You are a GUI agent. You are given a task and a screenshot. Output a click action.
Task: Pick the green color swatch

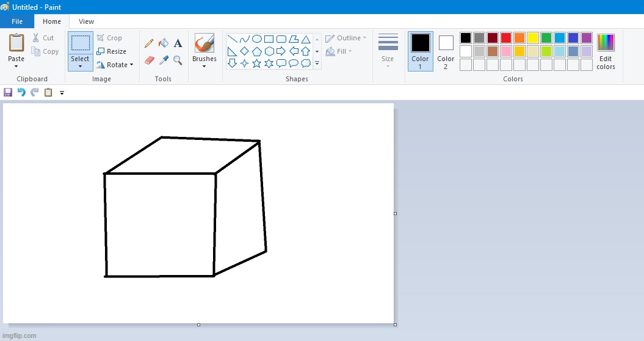click(x=546, y=38)
